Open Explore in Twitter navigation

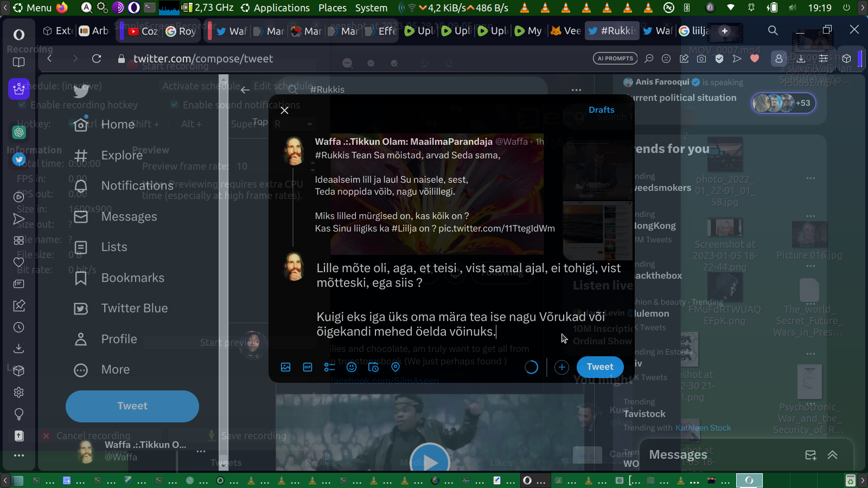108,156
